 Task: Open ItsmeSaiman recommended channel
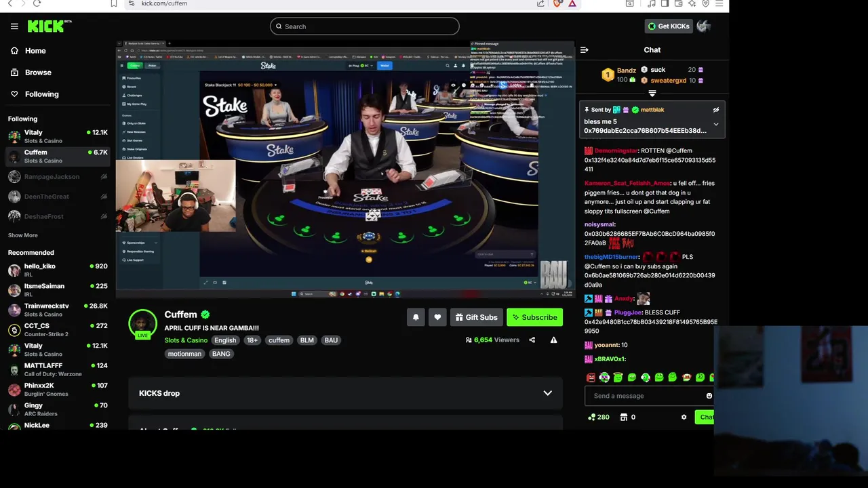click(58, 290)
